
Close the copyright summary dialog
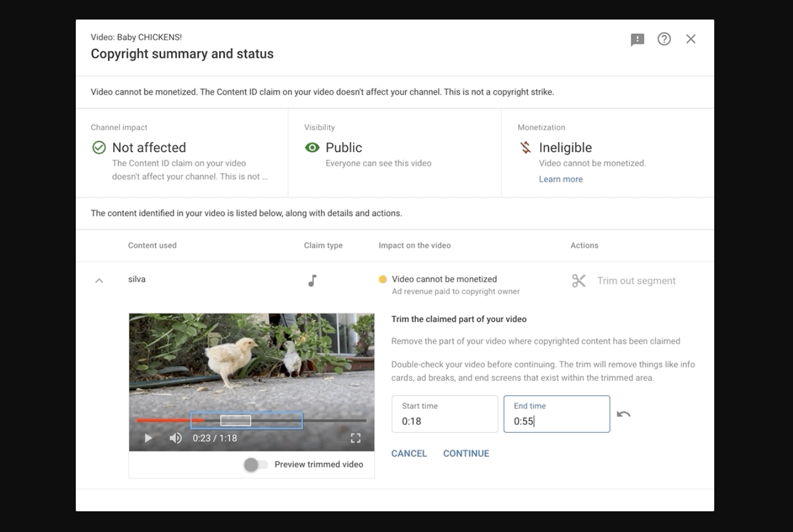pos(691,39)
